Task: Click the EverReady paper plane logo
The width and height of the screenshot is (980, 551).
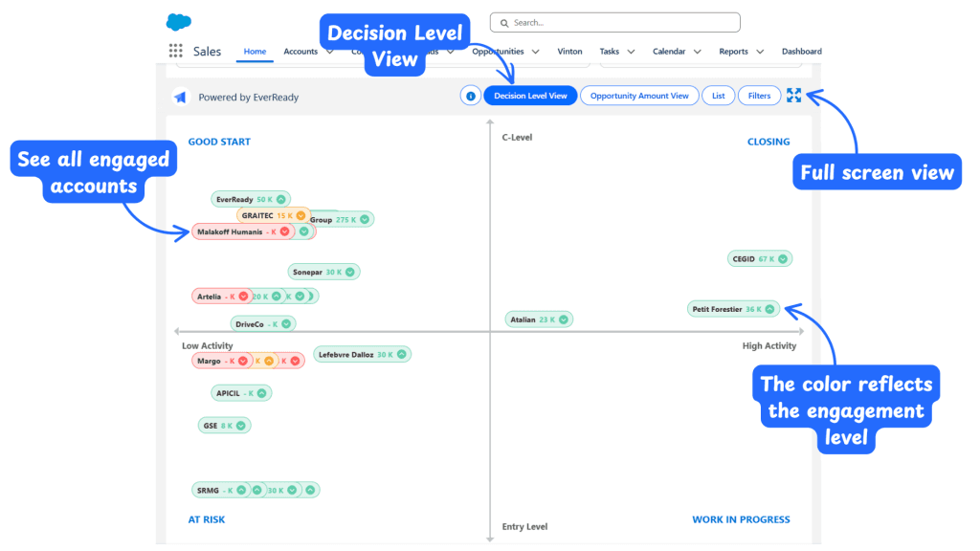Action: pos(181,97)
